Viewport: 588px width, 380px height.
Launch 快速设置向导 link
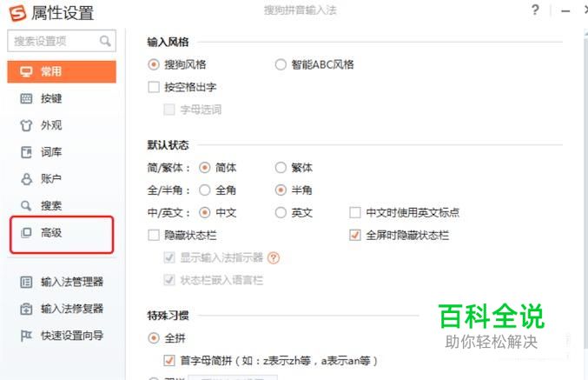72,336
